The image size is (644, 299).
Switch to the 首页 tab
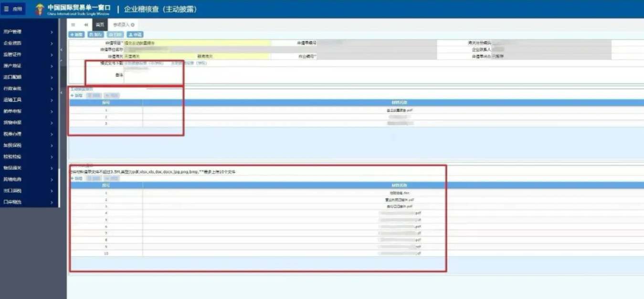pos(100,24)
